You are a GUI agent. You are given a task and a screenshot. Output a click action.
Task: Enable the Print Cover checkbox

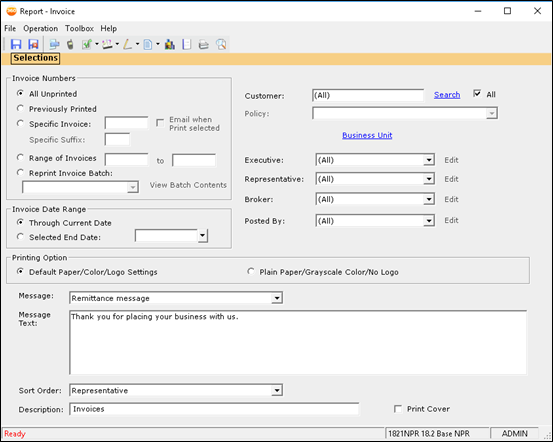[398, 409]
